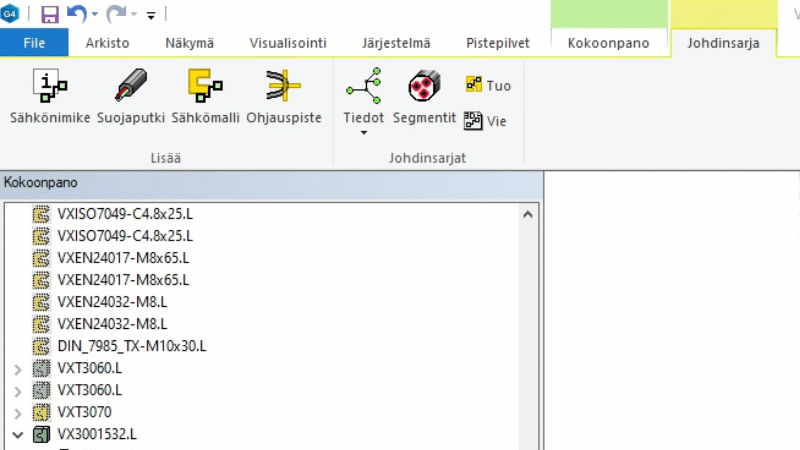The image size is (800, 450).
Task: Click Vie to export harness
Action: (x=485, y=121)
